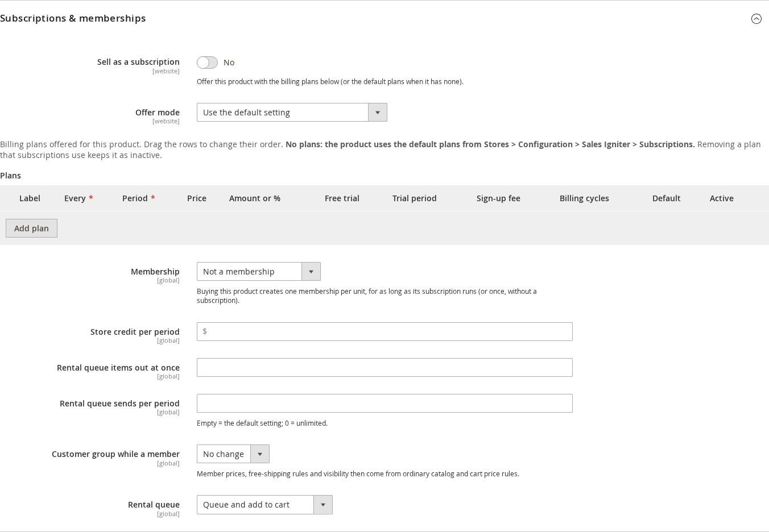The image size is (769, 532).
Task: Click the Price column header
Action: pyautogui.click(x=197, y=198)
